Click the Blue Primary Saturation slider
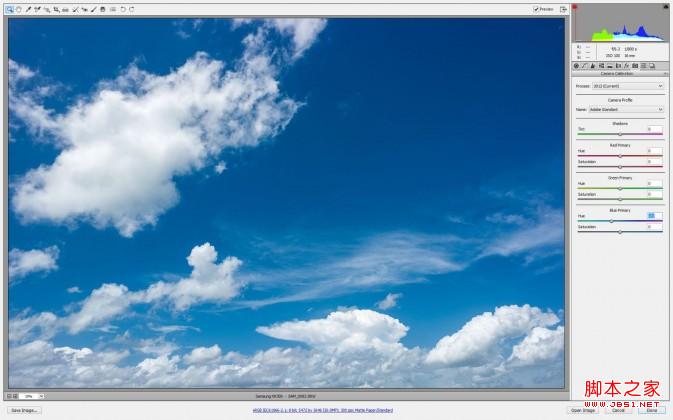 point(620,232)
